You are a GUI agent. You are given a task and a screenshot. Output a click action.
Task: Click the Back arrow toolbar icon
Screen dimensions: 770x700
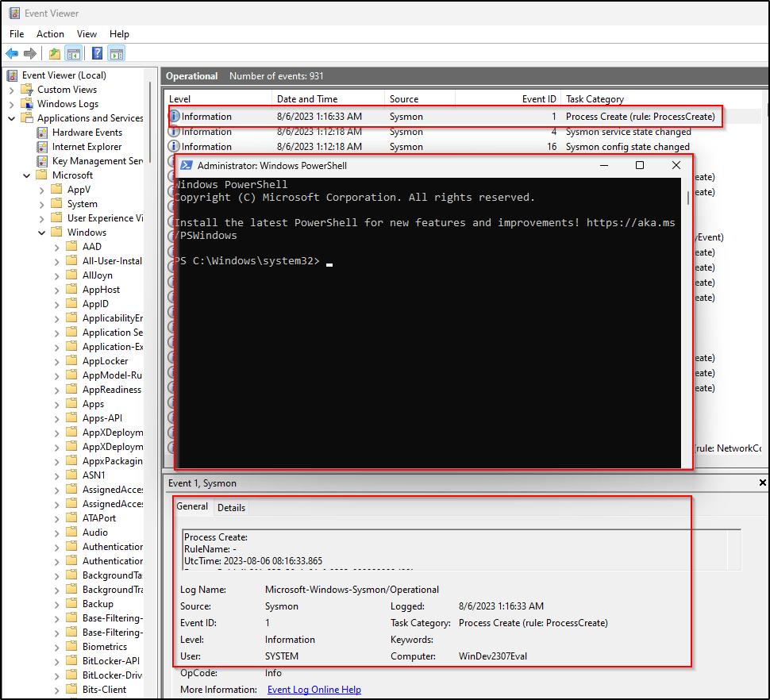(x=12, y=54)
